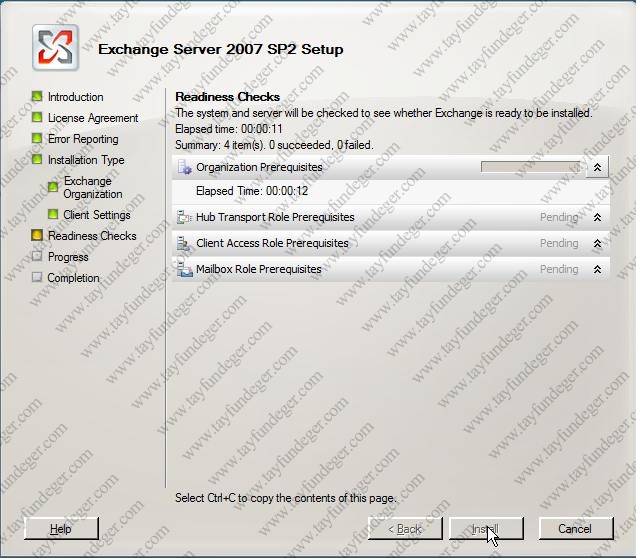The image size is (636, 558).
Task: Click the Completion sidebar step label
Action: point(73,278)
